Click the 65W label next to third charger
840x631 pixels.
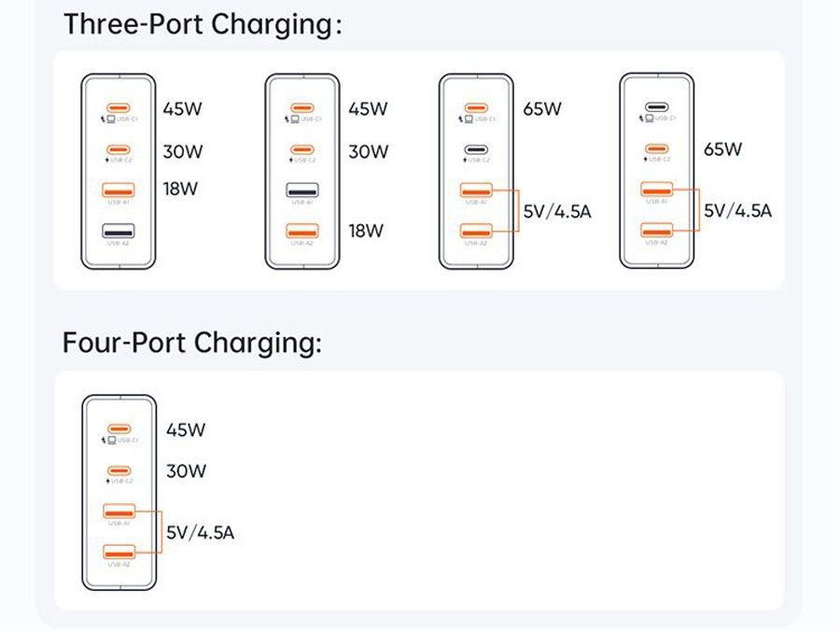pyautogui.click(x=542, y=108)
